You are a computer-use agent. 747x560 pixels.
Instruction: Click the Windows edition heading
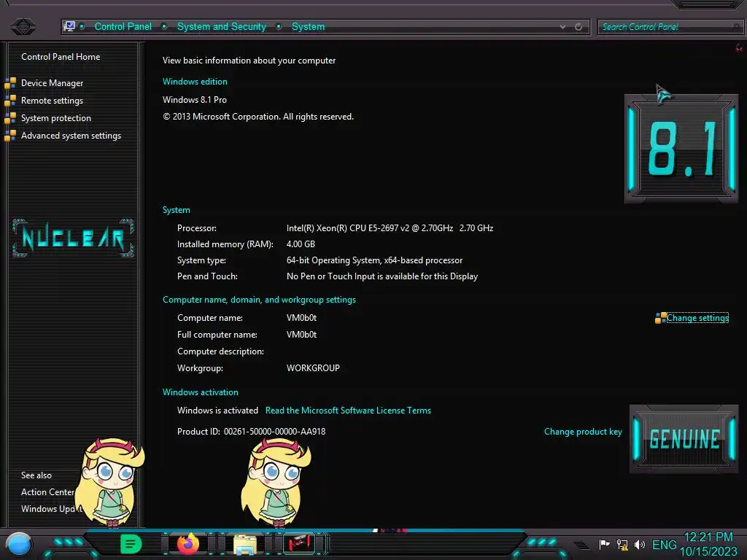195,82
